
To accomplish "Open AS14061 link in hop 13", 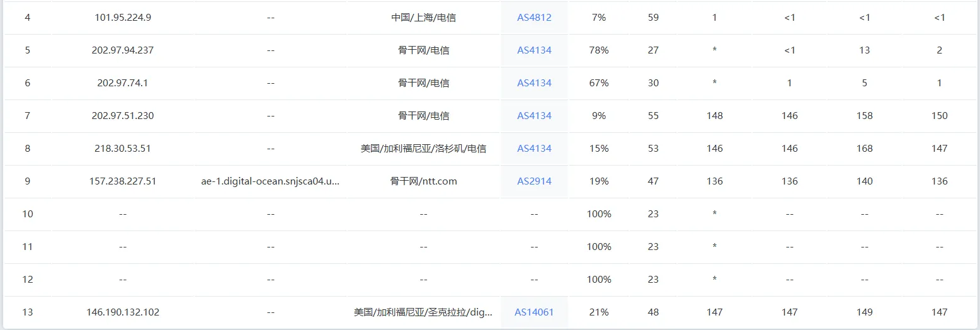I will [x=534, y=312].
